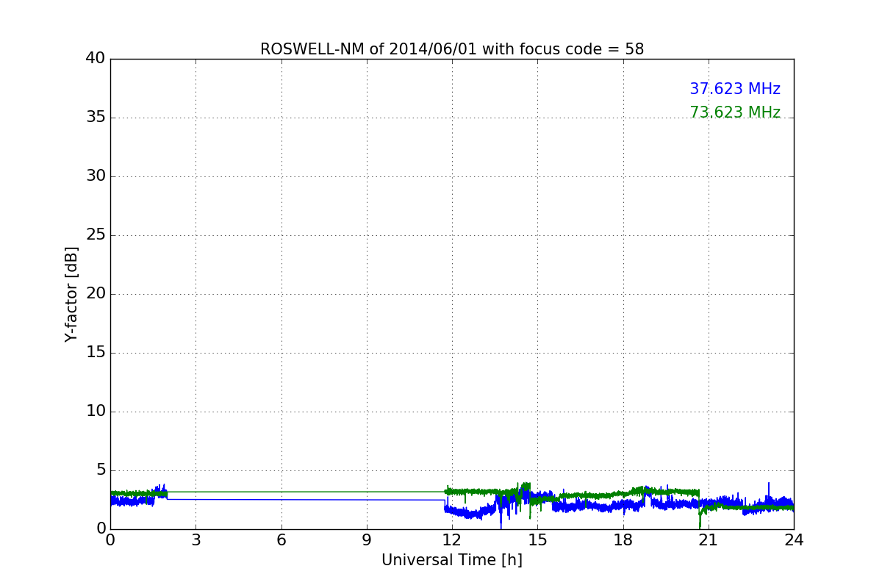Click y-axis tick label 25

click(96, 235)
